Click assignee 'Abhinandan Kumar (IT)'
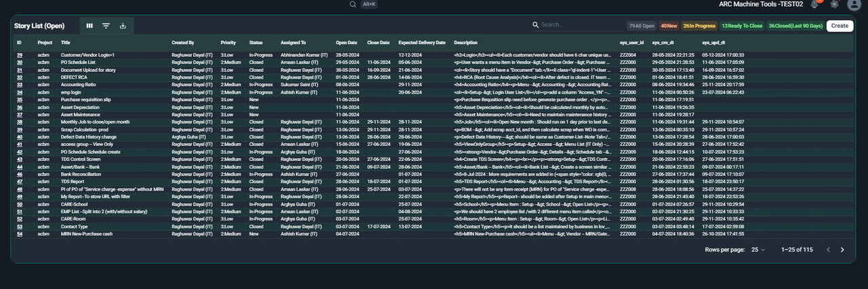The height and width of the screenshot is (289, 868). [304, 55]
